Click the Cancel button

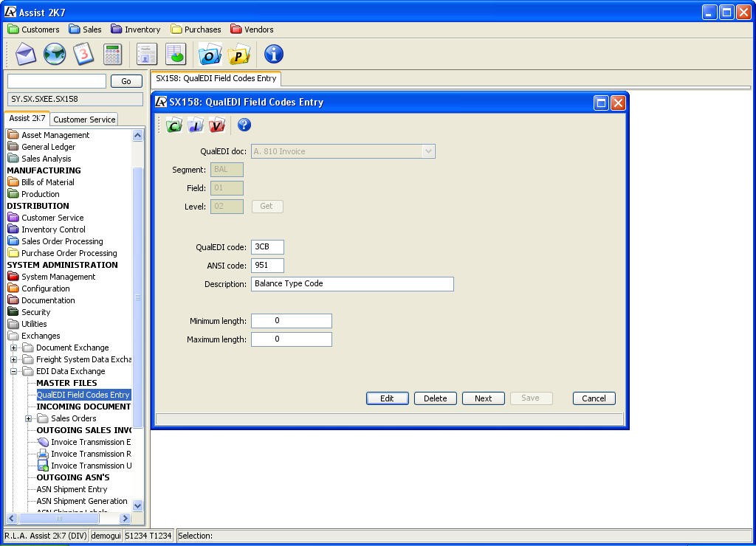594,398
